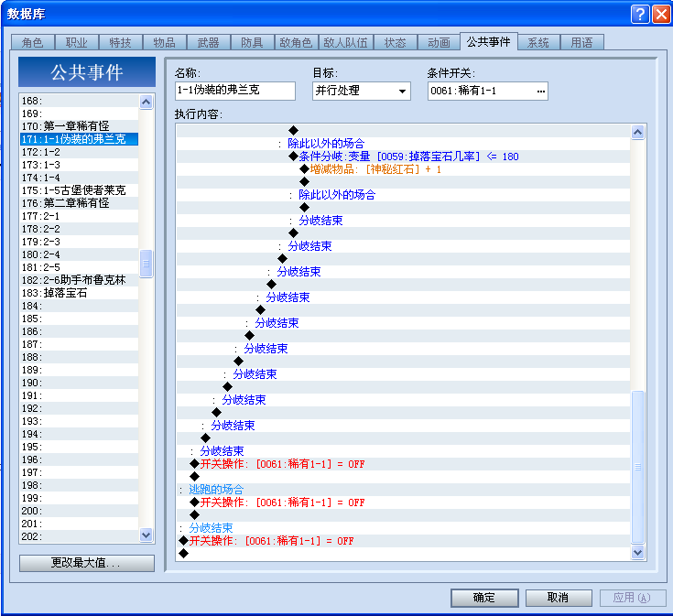Open the 敌角色 tab
The width and height of the screenshot is (673, 616).
[296, 42]
